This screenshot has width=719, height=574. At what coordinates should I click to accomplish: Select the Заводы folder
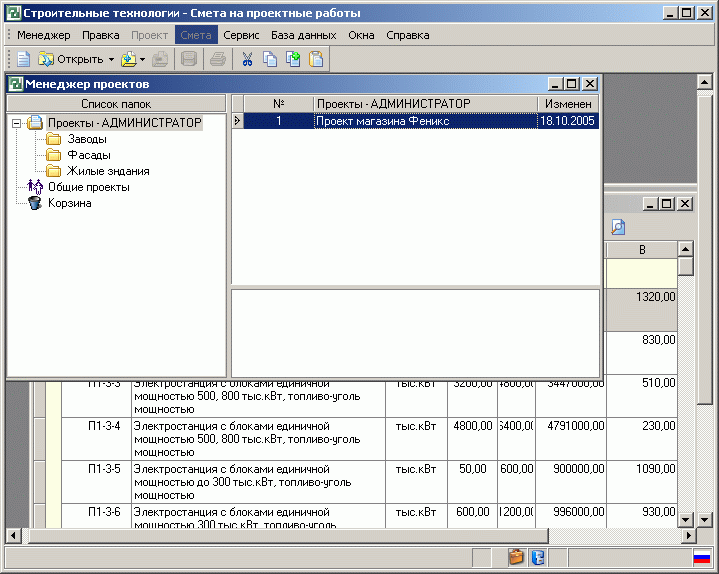pyautogui.click(x=87, y=139)
